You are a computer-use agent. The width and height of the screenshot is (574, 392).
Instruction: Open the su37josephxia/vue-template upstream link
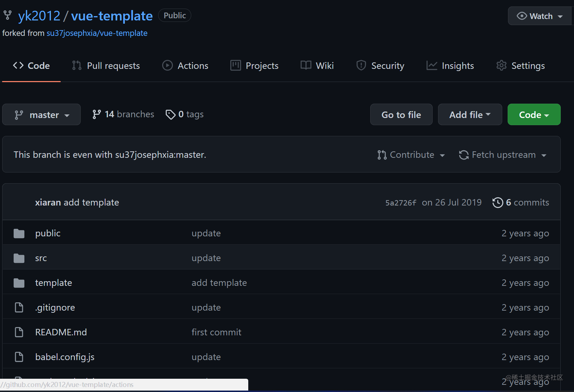tap(97, 33)
